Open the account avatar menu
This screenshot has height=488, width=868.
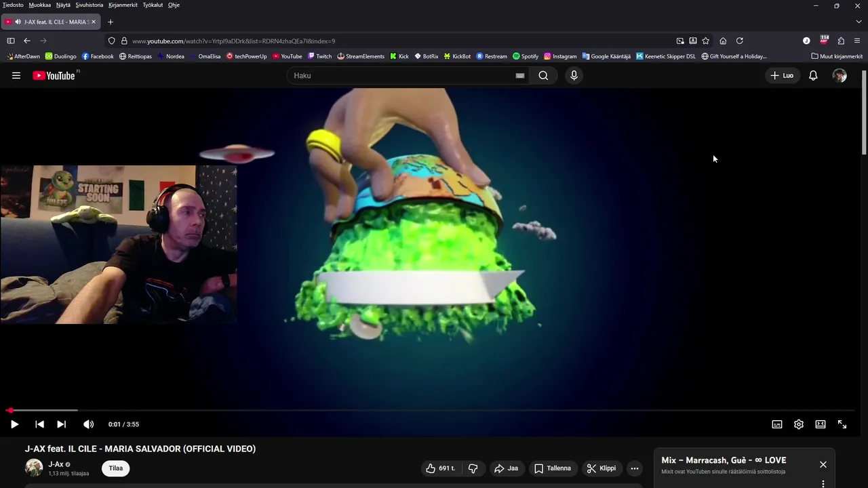click(x=840, y=75)
